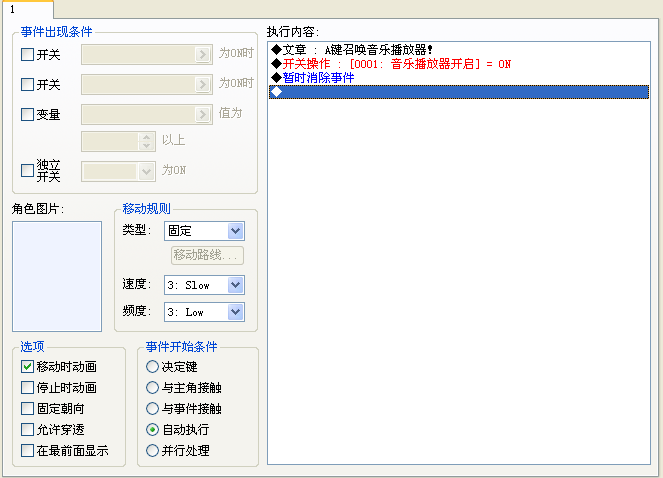
Task: Check the 在最前面显示 option
Action: pos(27,451)
